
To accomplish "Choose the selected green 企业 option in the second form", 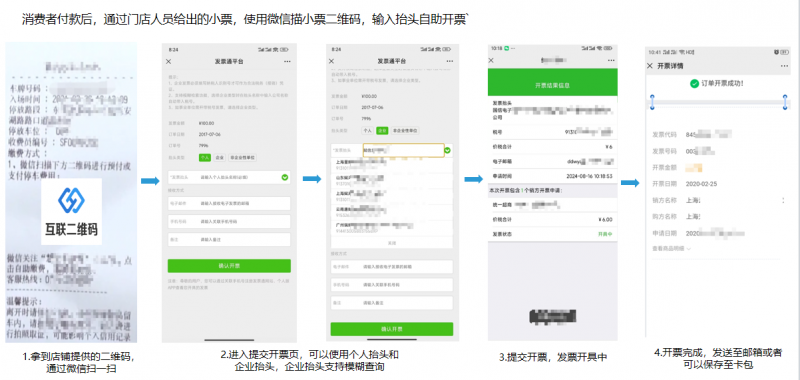I will [382, 131].
